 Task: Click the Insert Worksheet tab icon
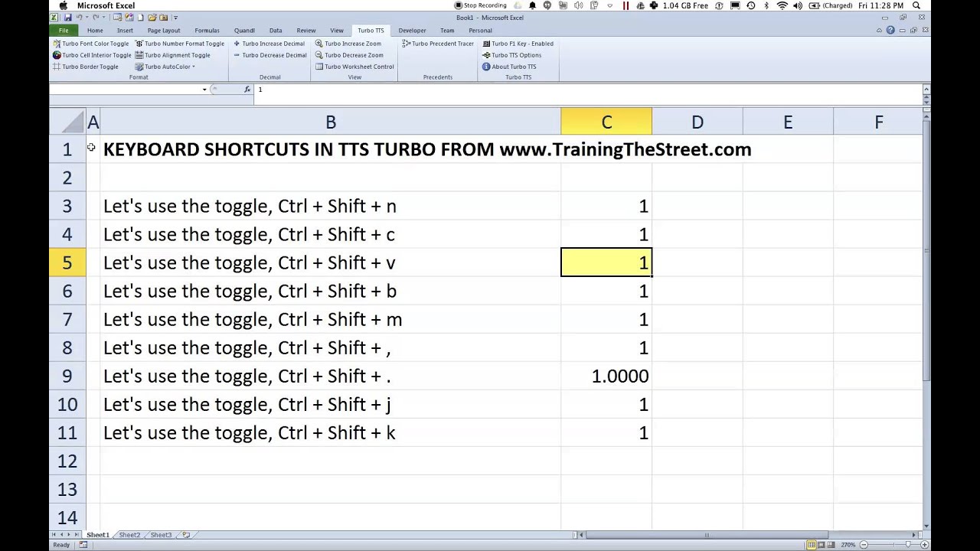(x=185, y=535)
